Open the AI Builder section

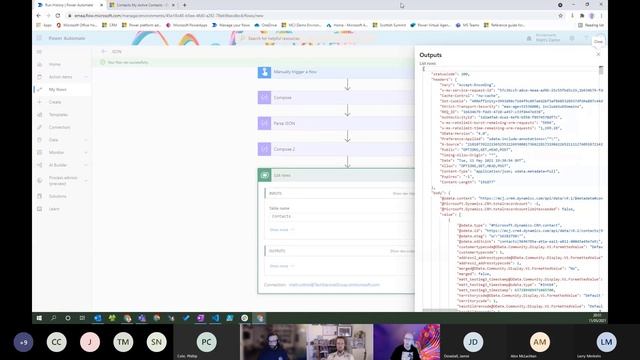[58, 165]
